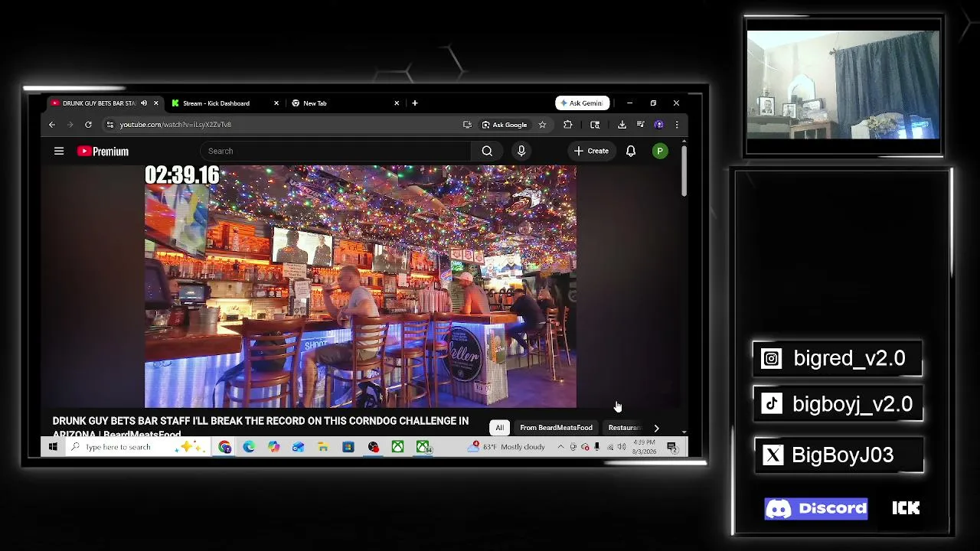Select the All filter chip
Image resolution: width=980 pixels, height=551 pixels.
pos(500,428)
